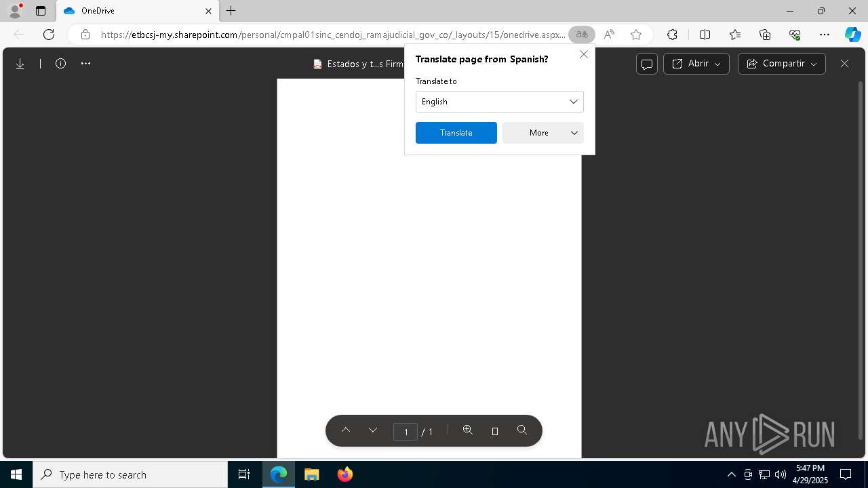Open File Explorer from taskbar

[311, 474]
